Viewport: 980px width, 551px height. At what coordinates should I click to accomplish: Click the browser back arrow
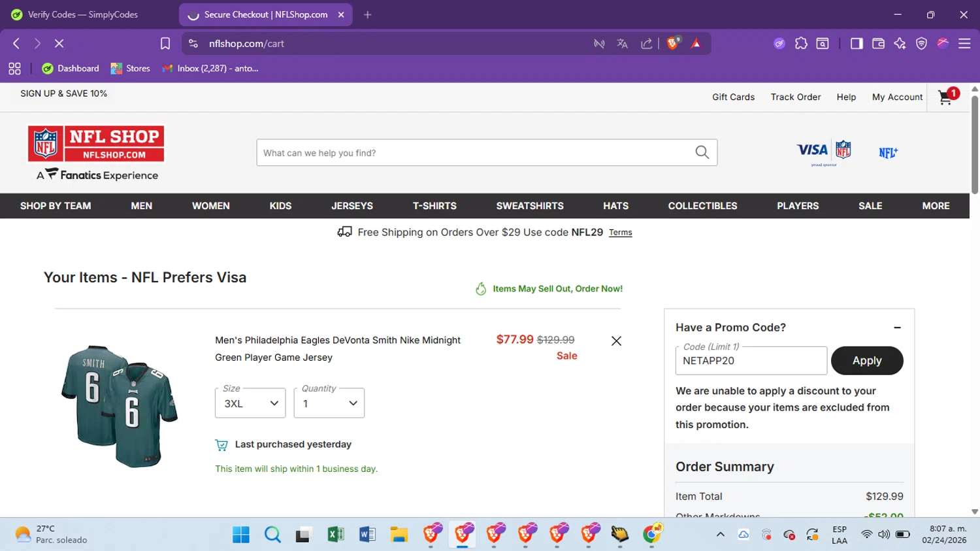point(16,43)
